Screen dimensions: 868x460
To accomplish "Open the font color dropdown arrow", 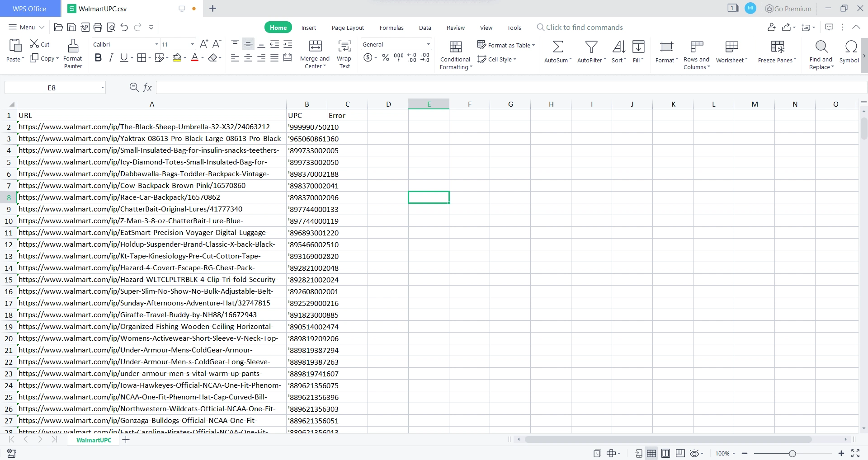I will [x=203, y=58].
